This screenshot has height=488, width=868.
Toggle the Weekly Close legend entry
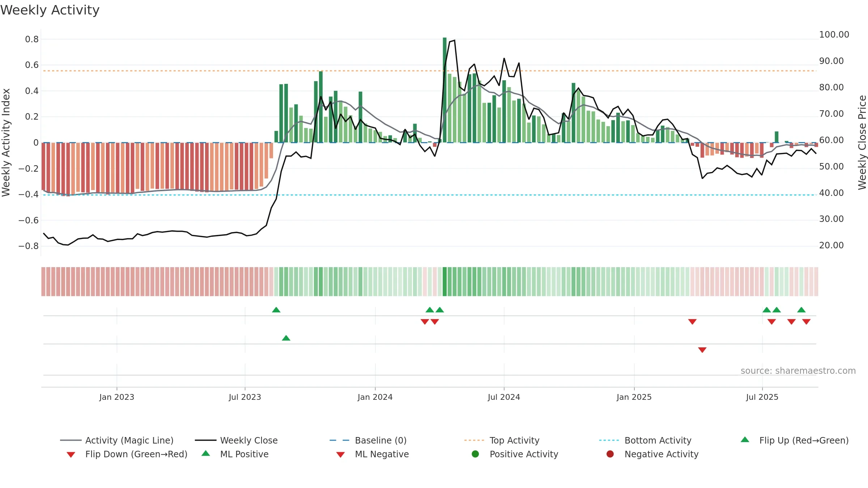point(236,440)
